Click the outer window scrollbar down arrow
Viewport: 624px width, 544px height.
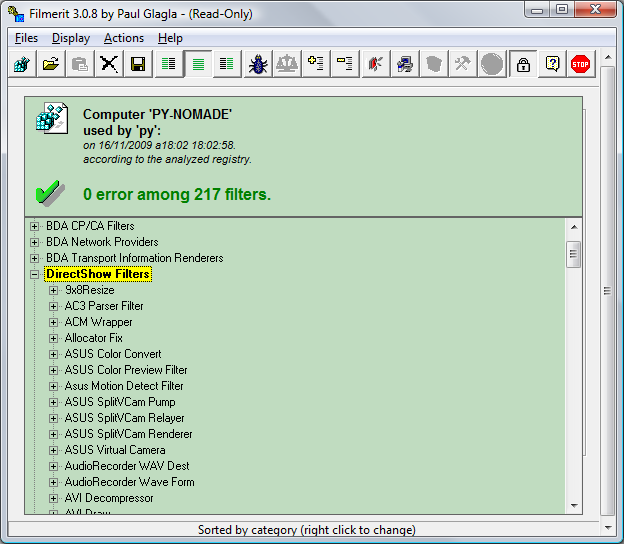click(x=608, y=528)
